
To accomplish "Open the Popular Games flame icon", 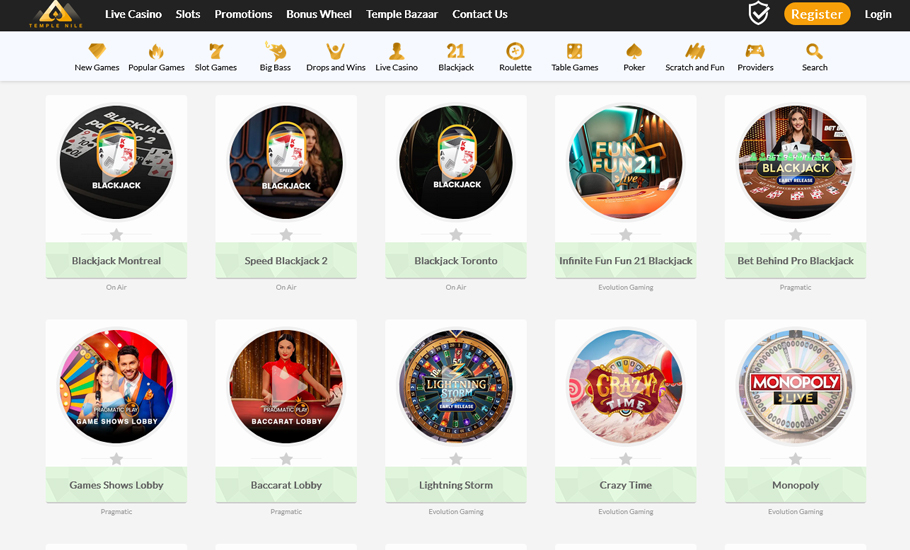I will (156, 51).
